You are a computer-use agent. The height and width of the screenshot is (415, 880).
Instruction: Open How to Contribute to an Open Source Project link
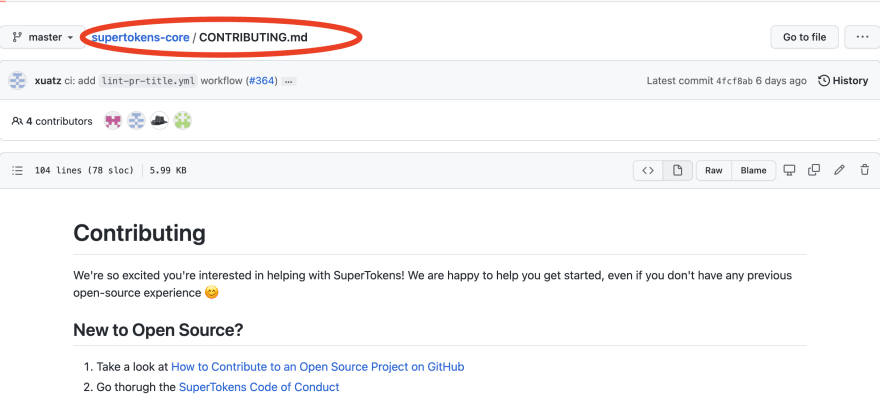point(318,367)
